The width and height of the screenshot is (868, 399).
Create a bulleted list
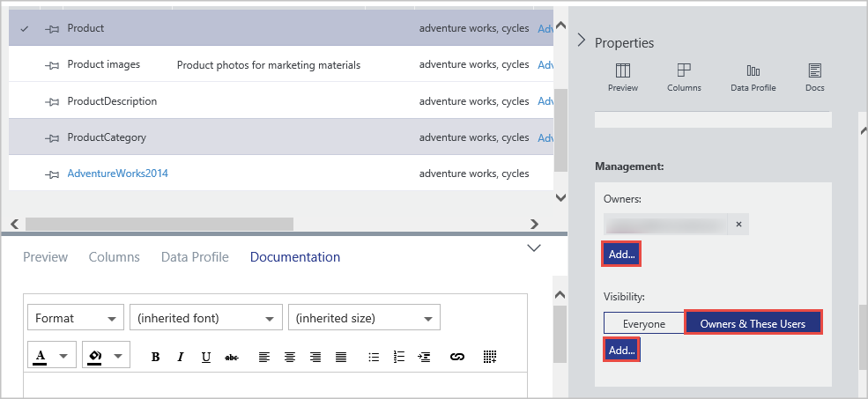374,357
